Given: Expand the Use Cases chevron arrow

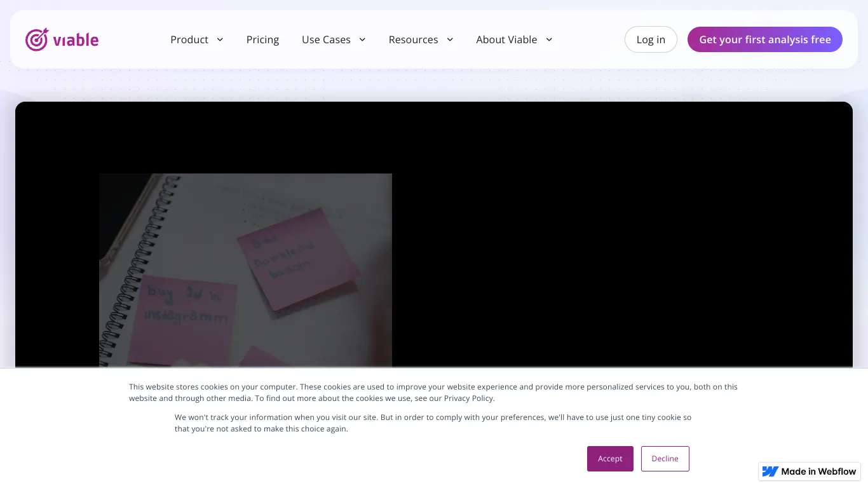Looking at the screenshot, I should (362, 39).
